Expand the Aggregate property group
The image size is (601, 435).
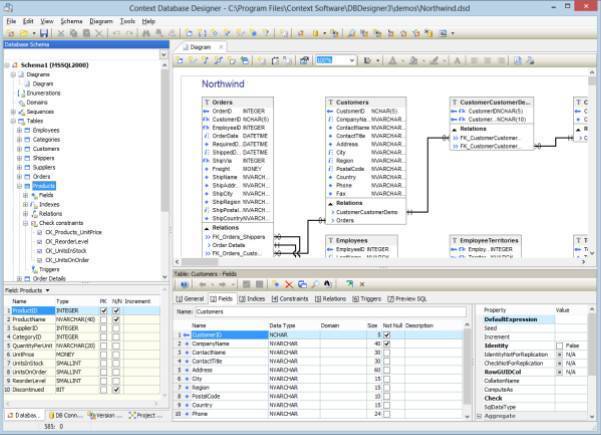point(479,416)
